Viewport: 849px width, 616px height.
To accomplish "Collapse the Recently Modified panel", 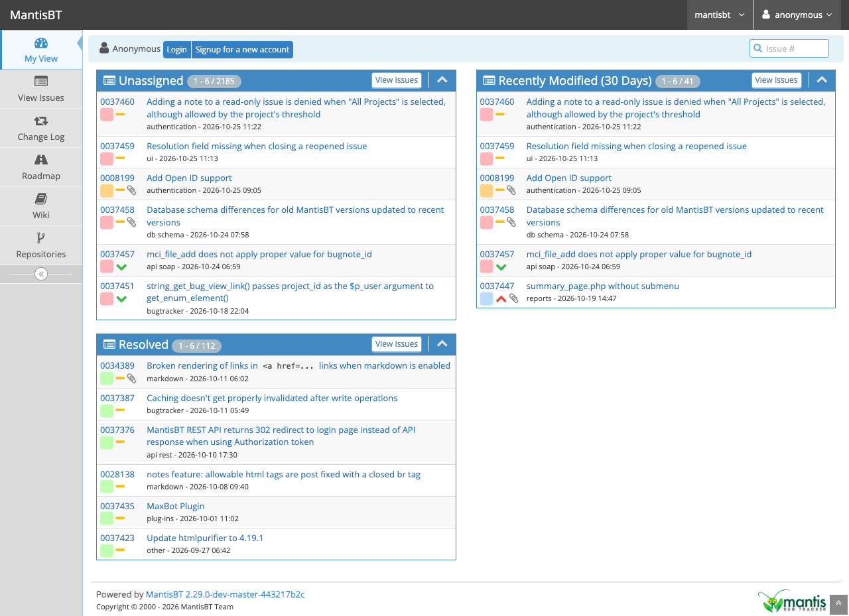I will [822, 80].
